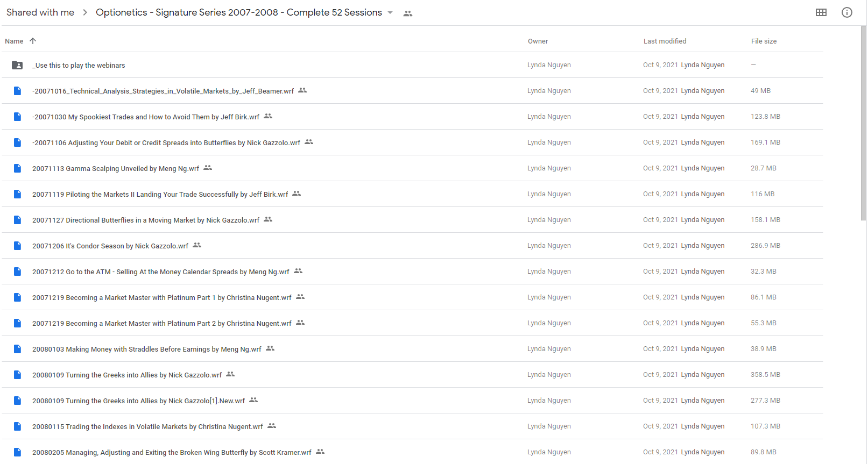The height and width of the screenshot is (464, 868).
Task: Click Oct 9, 2021 date in webinars folder row
Action: pos(660,65)
